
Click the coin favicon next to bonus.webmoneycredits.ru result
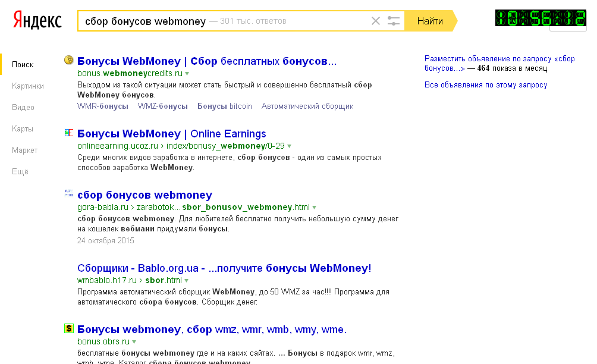click(68, 60)
